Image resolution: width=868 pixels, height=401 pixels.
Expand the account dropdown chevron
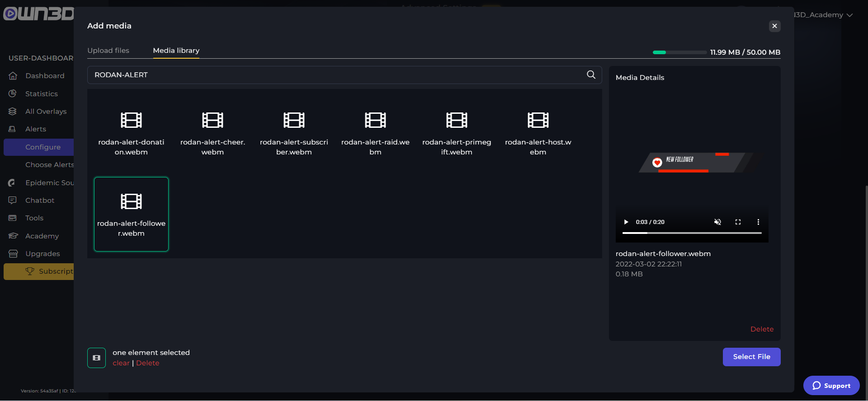pyautogui.click(x=849, y=15)
